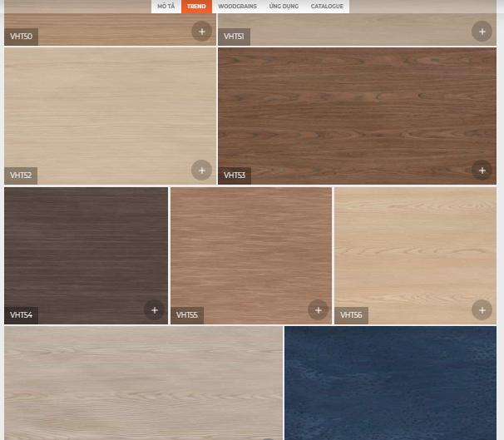Expand swatch VHT52 using its plus icon
504x440 pixels.
(201, 170)
